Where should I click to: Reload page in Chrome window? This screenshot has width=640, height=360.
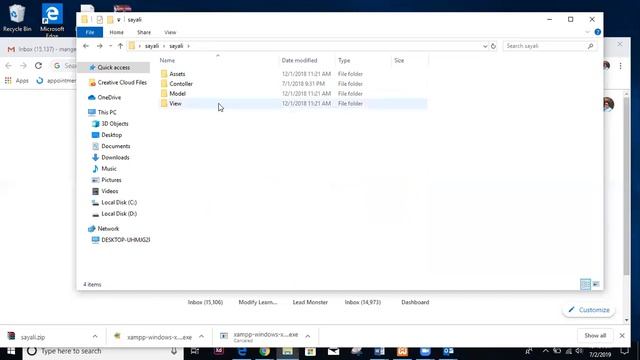click(x=38, y=65)
